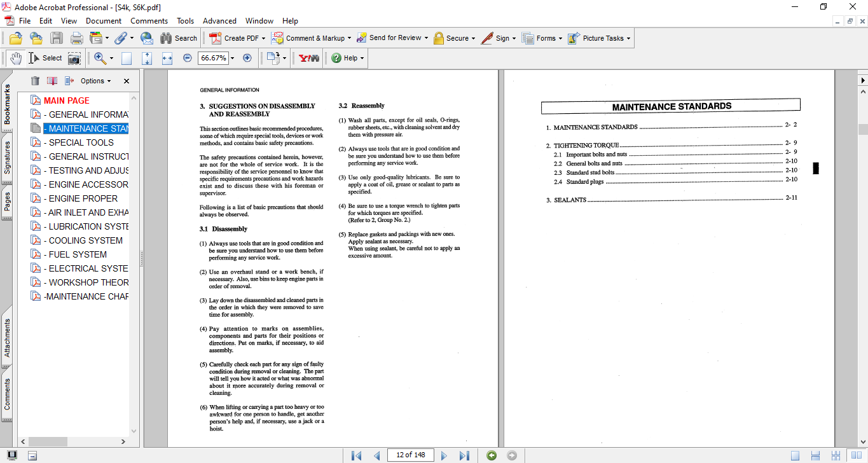The image size is (868, 463).
Task: Click the page number input field
Action: [411, 455]
